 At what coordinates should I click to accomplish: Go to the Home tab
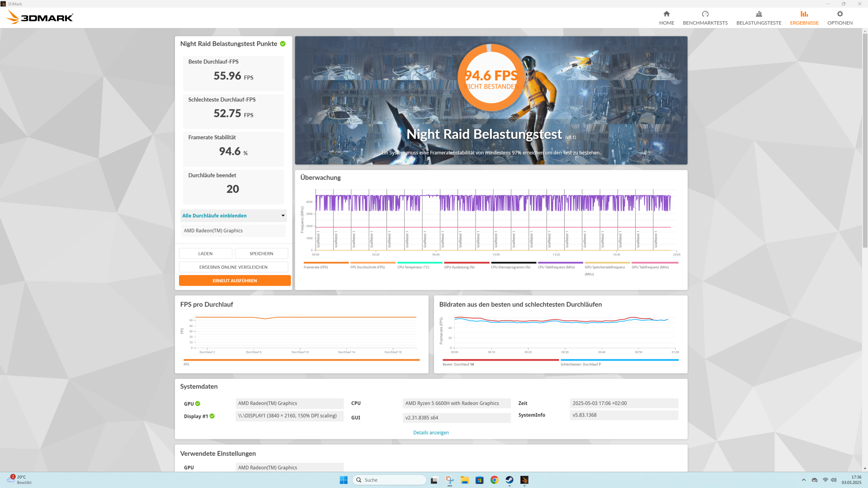(x=666, y=18)
